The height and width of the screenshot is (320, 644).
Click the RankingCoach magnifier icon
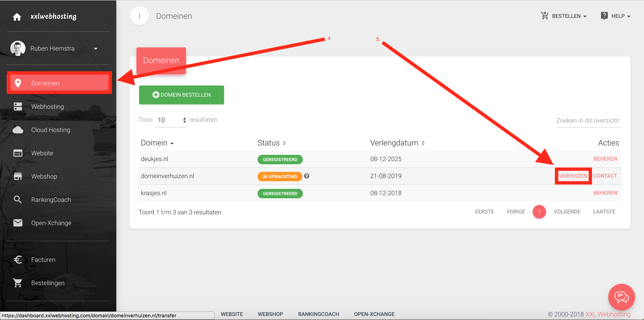[18, 200]
